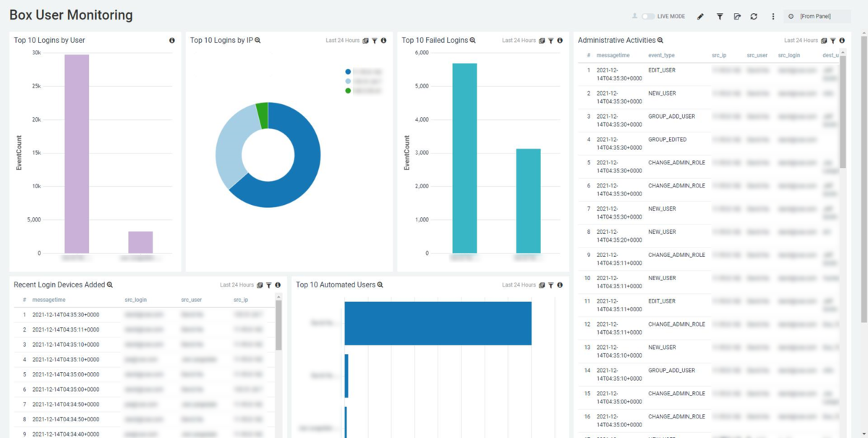Open magnifier icon next to Top 10 Automated Users
Screen dimensions: 868x438
coord(380,285)
